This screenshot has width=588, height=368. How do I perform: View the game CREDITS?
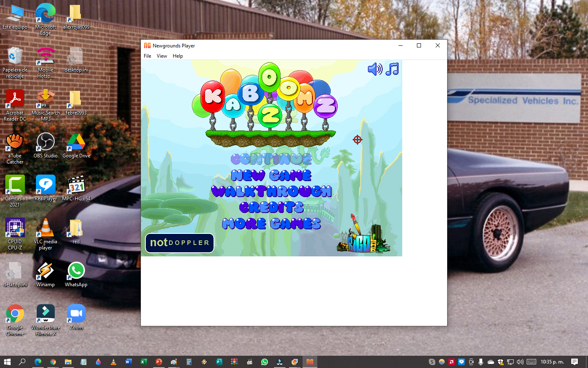click(272, 207)
